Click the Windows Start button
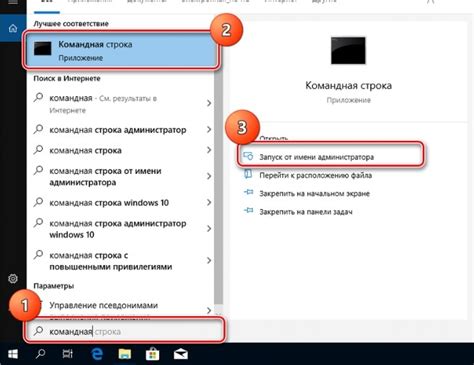Image resolution: width=474 pixels, height=365 pixels. coord(13,354)
